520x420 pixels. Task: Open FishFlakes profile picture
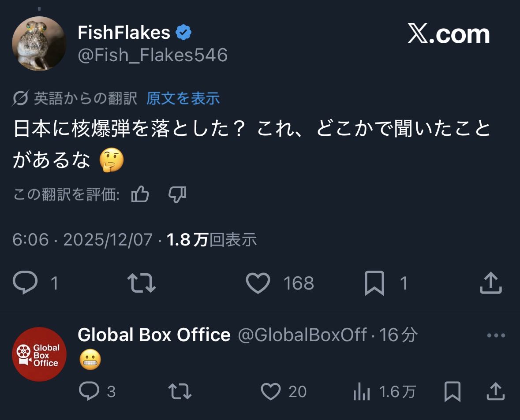click(39, 44)
